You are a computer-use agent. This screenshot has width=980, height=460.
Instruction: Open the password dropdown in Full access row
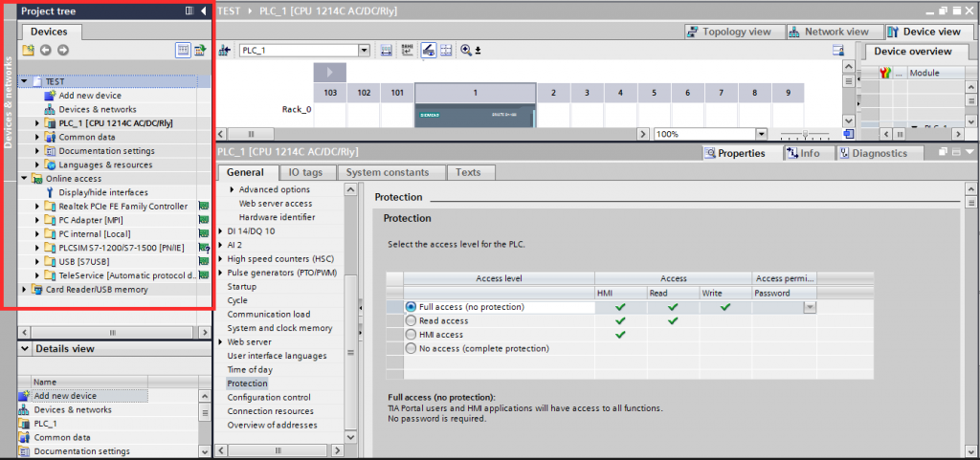(810, 307)
